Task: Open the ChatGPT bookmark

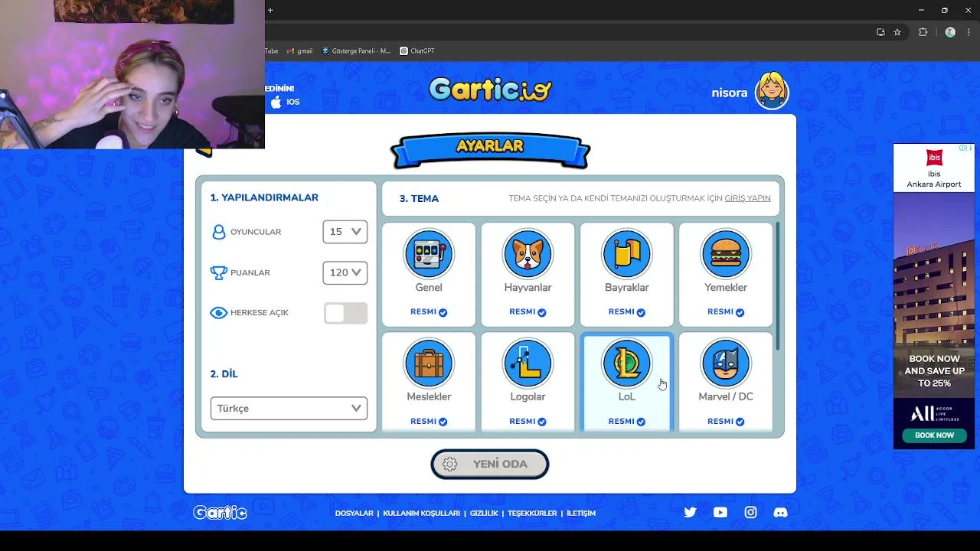Action: click(417, 51)
